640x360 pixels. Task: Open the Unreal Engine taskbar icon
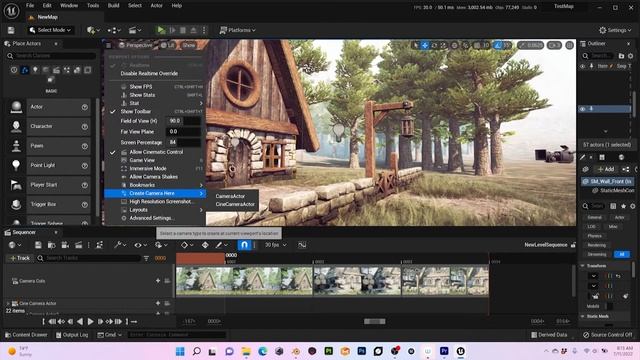click(x=460, y=351)
